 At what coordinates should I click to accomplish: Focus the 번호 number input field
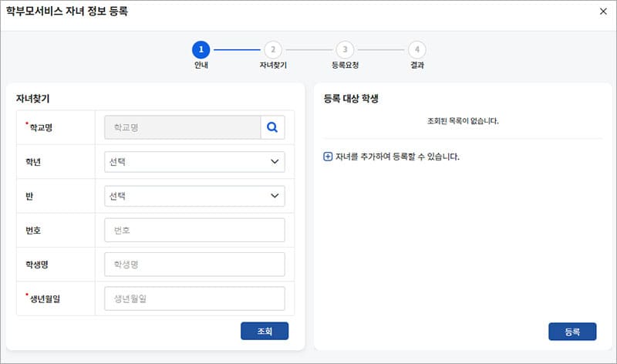[194, 230]
